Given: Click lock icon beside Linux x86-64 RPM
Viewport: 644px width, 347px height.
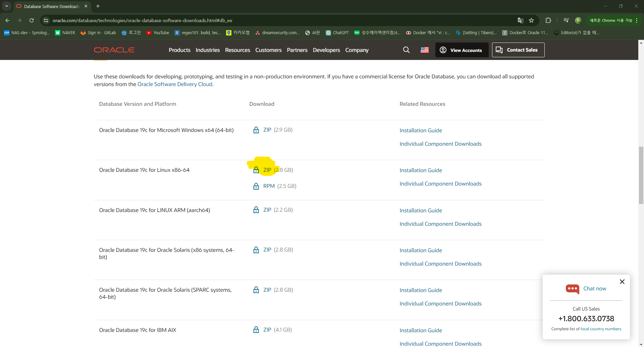Looking at the screenshot, I should [x=256, y=186].
